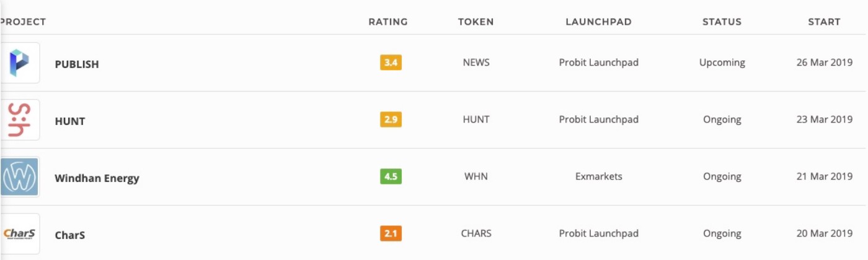
Task: Open the PUBLISH project logo icon
Action: coord(20,63)
